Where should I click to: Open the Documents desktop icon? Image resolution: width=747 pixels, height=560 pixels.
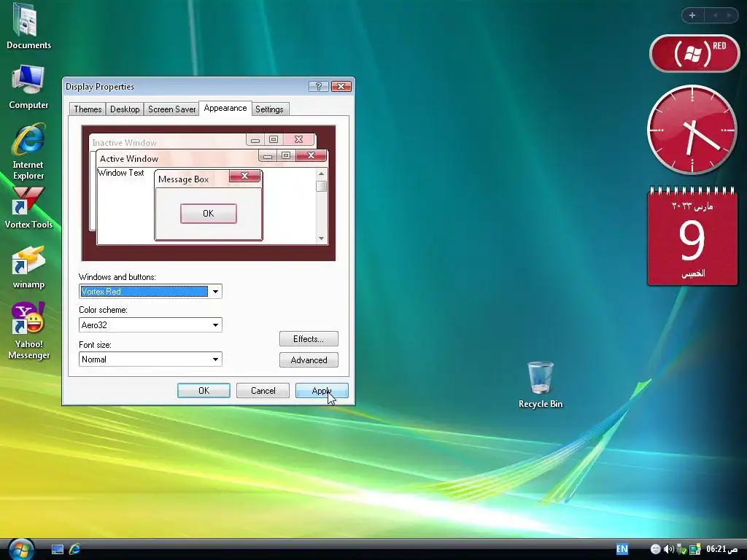(28, 26)
